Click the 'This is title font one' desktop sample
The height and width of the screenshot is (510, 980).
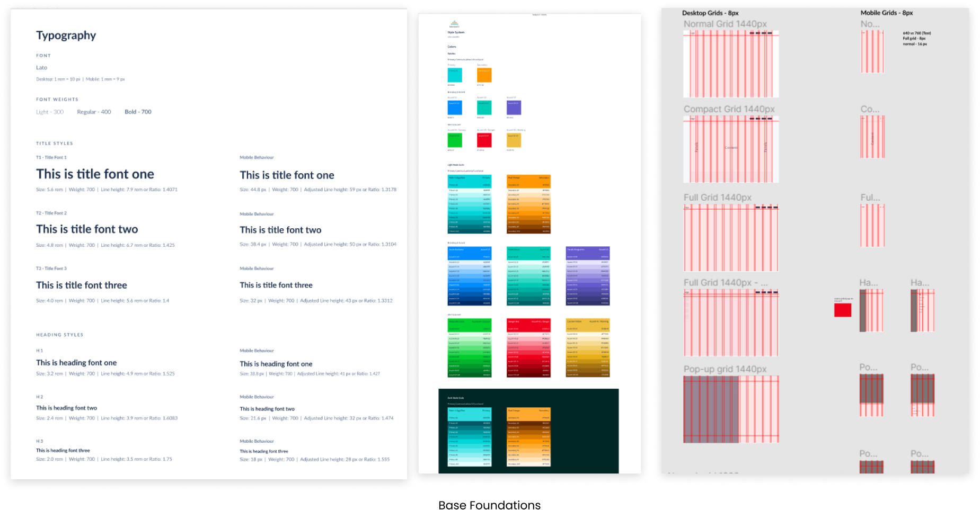click(95, 174)
